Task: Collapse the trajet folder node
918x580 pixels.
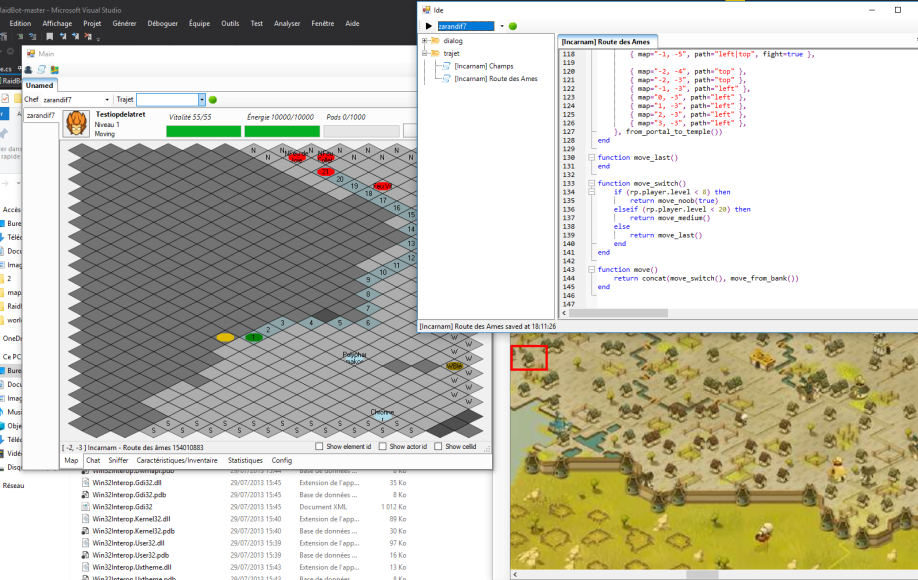Action: [424, 53]
